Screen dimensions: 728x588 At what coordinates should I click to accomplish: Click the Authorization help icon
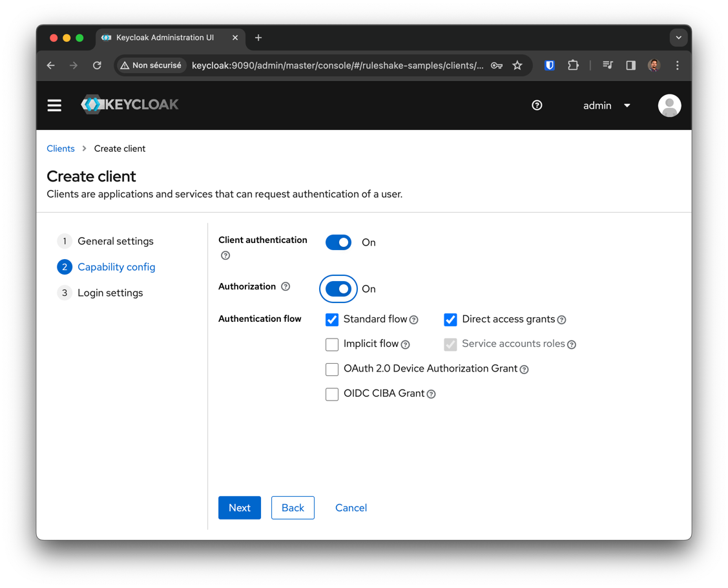(286, 287)
